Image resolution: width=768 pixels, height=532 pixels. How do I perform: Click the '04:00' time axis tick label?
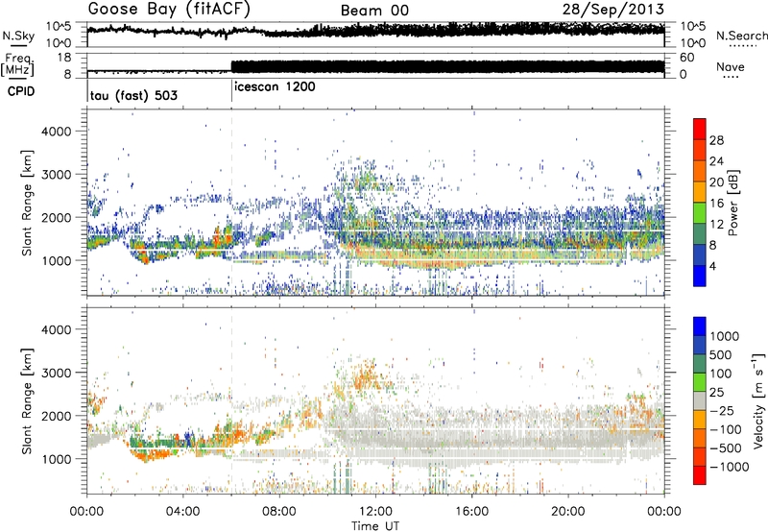182,512
